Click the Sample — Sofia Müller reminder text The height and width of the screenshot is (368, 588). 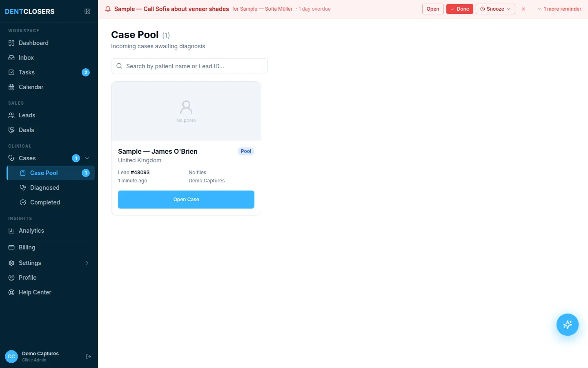click(263, 9)
